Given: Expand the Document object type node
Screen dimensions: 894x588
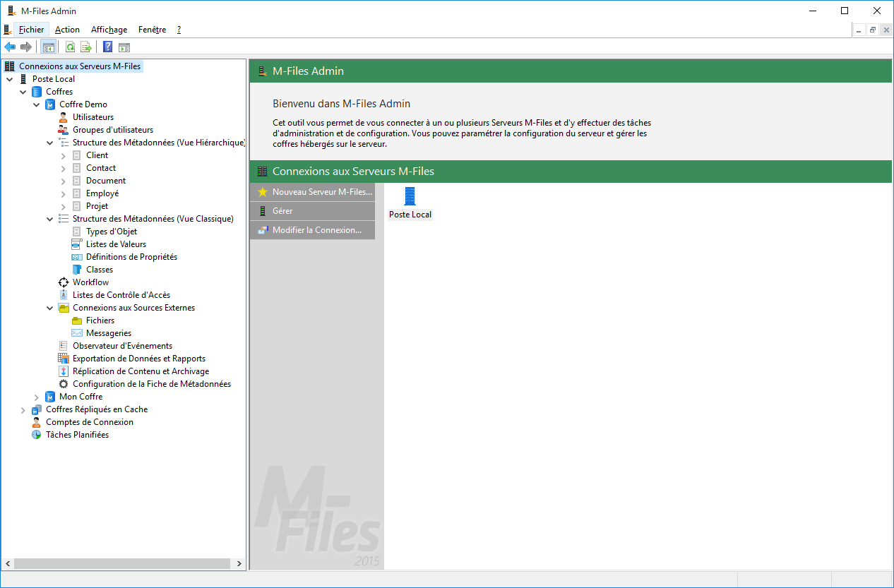Looking at the screenshot, I should point(64,181).
